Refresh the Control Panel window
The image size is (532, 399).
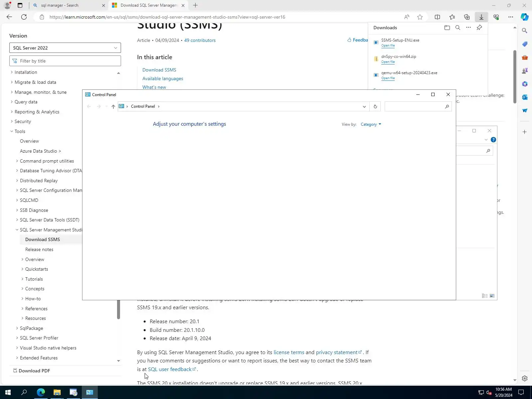[375, 106]
